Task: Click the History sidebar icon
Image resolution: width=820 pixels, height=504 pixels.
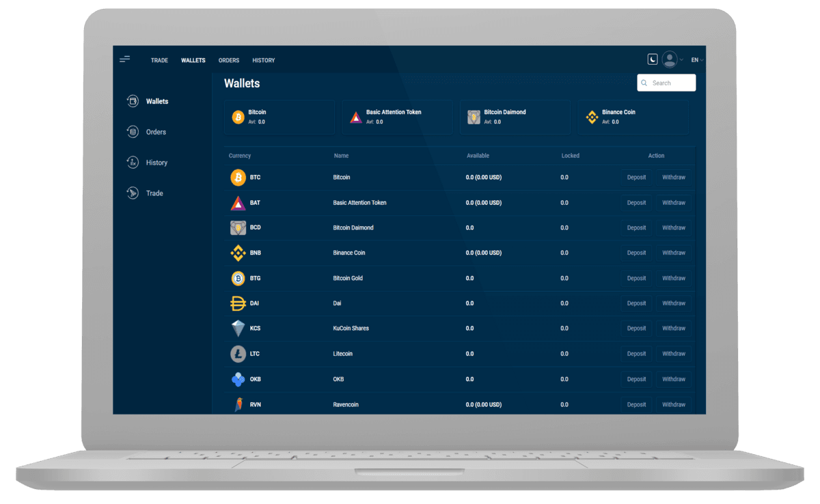Action: 133,163
